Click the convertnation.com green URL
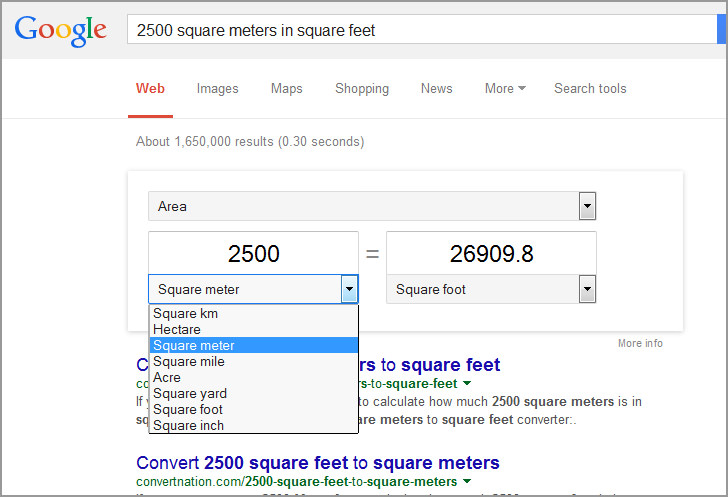The image size is (728, 497). click(297, 482)
